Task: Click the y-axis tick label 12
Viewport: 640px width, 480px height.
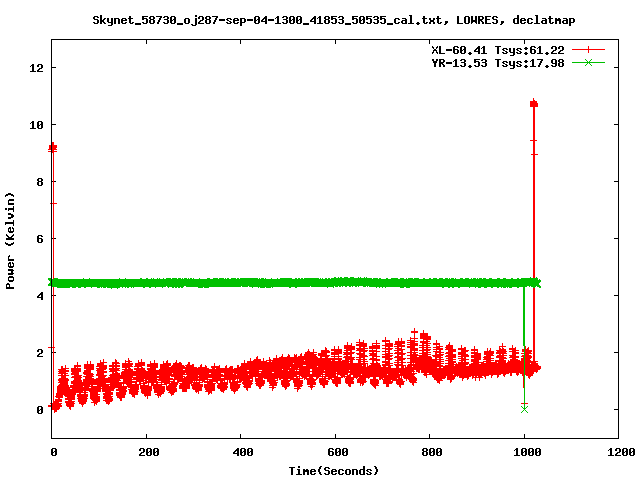Action: click(x=36, y=68)
